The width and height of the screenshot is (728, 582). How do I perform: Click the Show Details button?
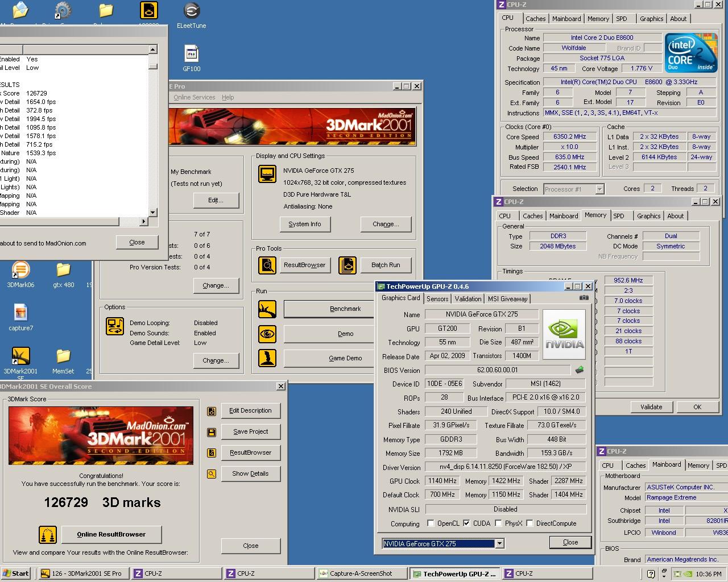click(x=250, y=473)
